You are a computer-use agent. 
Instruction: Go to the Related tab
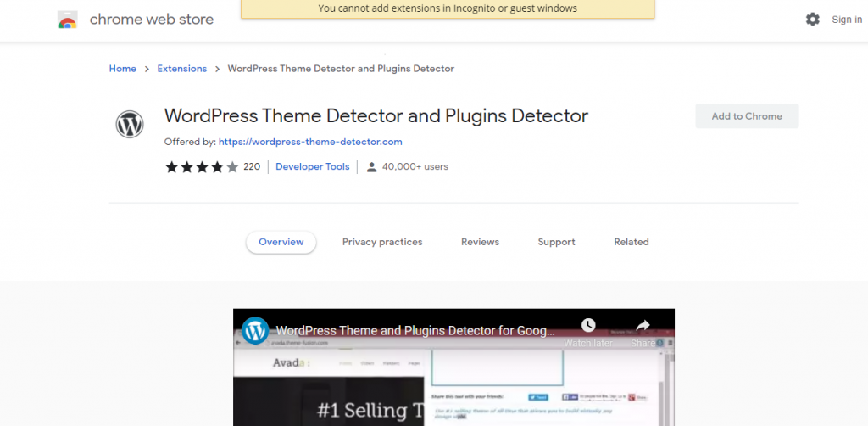631,242
